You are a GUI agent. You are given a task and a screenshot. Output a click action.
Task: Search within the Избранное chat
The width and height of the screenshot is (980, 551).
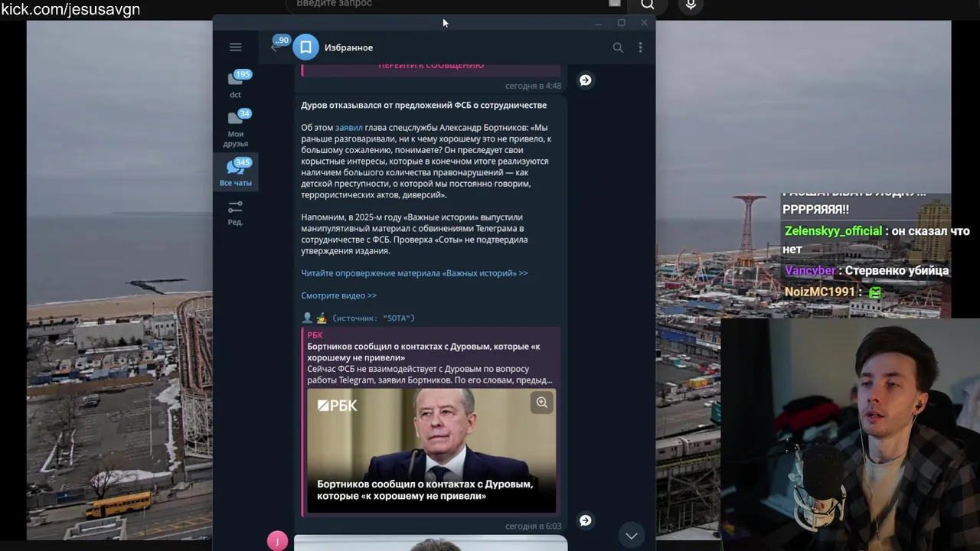point(618,47)
